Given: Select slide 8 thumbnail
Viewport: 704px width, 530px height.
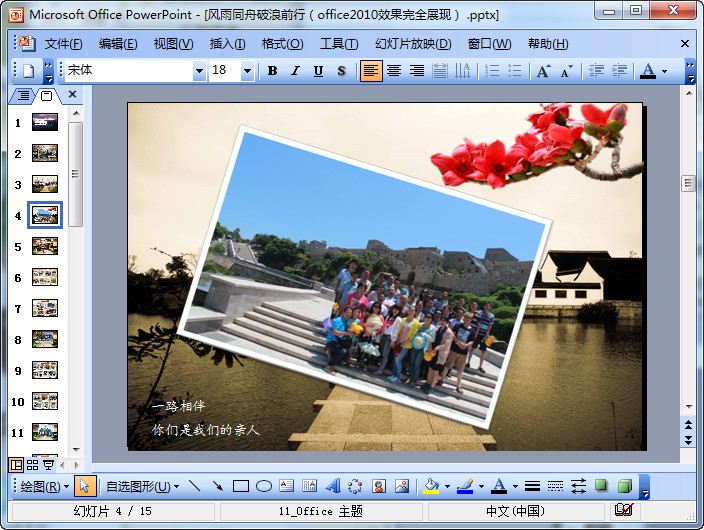Looking at the screenshot, I should click(45, 339).
